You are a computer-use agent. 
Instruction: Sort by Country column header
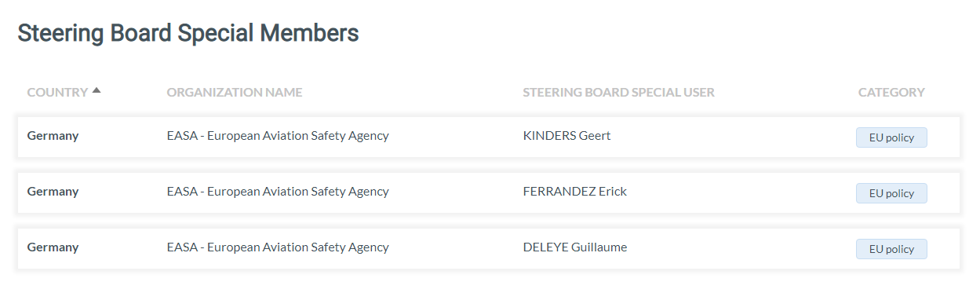click(57, 92)
